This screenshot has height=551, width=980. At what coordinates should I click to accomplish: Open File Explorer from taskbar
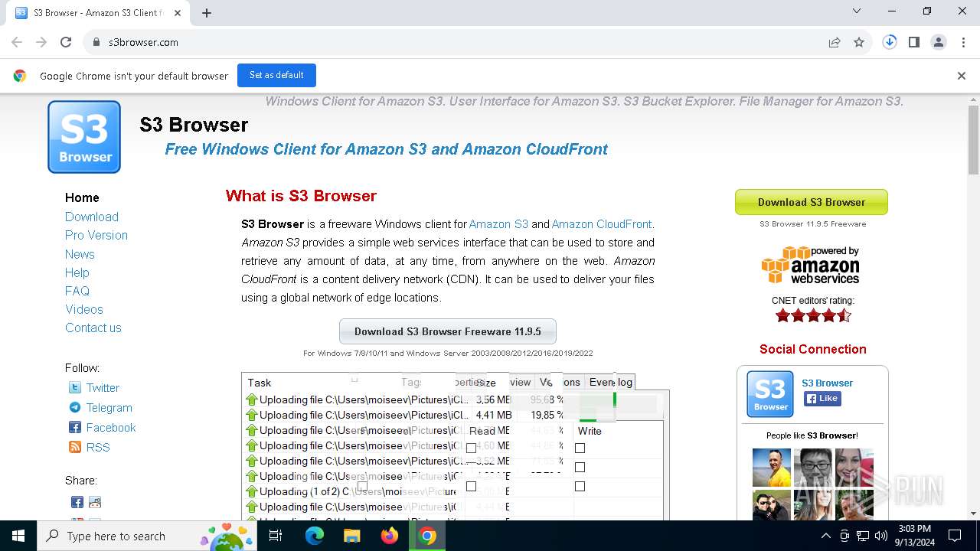coord(351,536)
